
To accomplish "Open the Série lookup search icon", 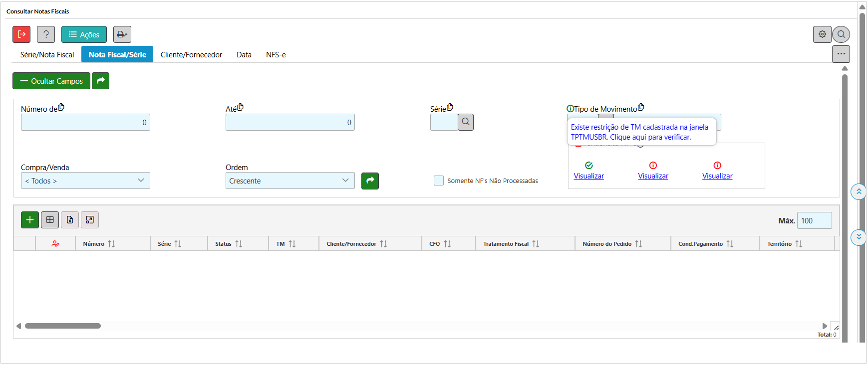I will coord(465,122).
